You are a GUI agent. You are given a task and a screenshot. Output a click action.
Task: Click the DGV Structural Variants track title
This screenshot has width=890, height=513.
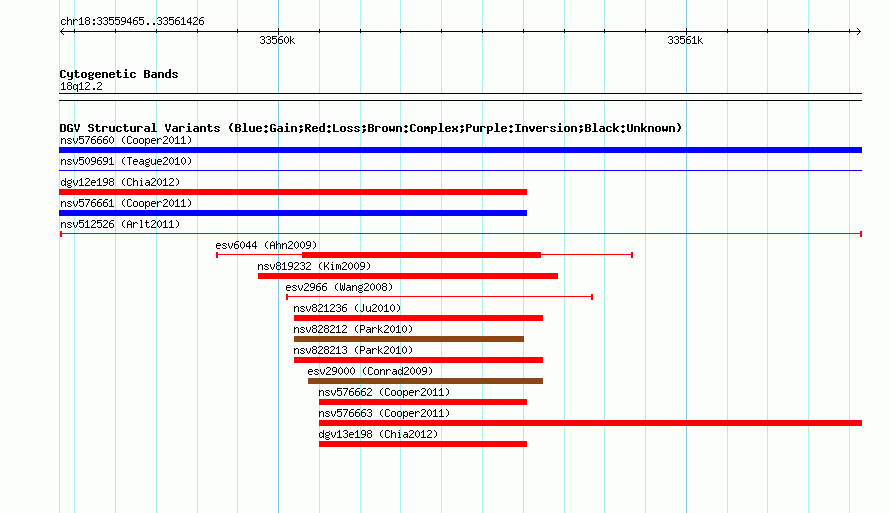tap(371, 128)
